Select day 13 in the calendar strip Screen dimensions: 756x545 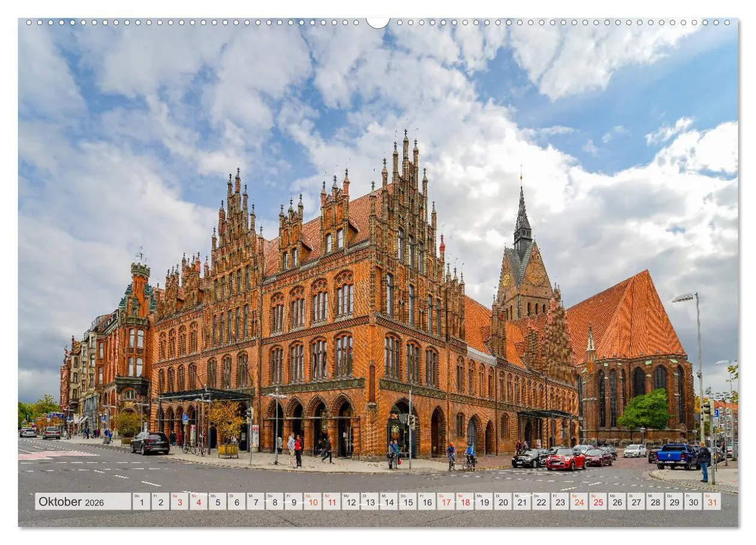pyautogui.click(x=370, y=502)
